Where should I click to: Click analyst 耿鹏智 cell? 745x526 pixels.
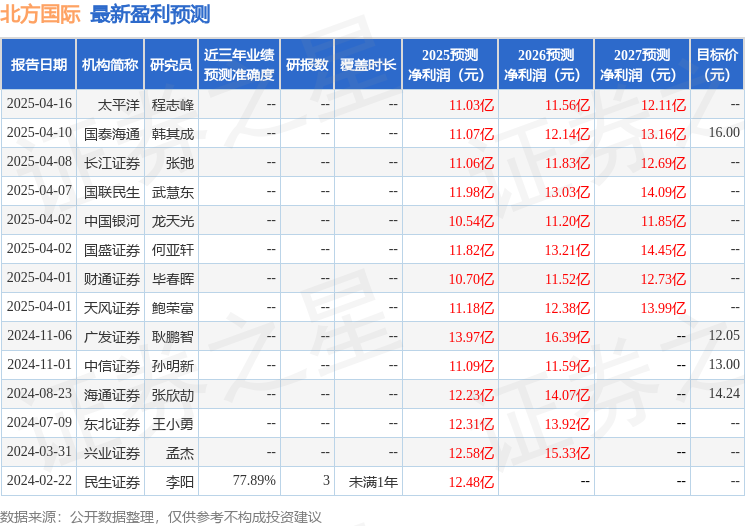[173, 337]
